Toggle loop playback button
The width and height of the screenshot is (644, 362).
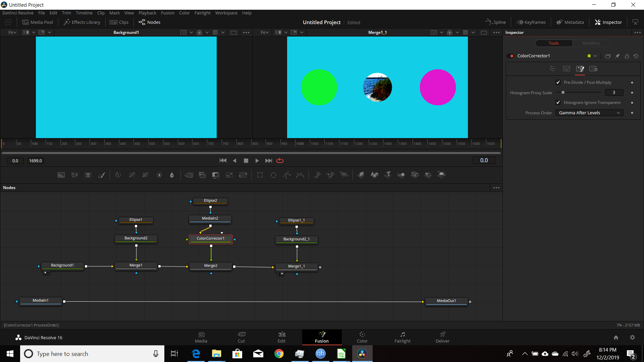click(x=280, y=161)
